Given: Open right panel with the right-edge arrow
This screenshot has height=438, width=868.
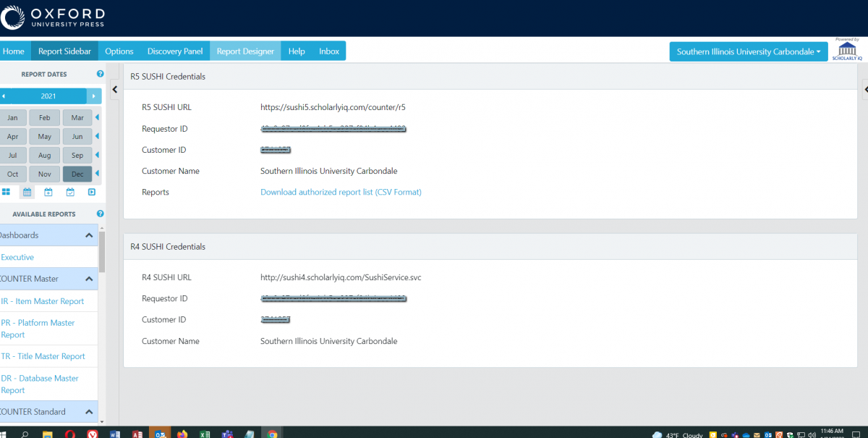Looking at the screenshot, I should click(x=865, y=89).
